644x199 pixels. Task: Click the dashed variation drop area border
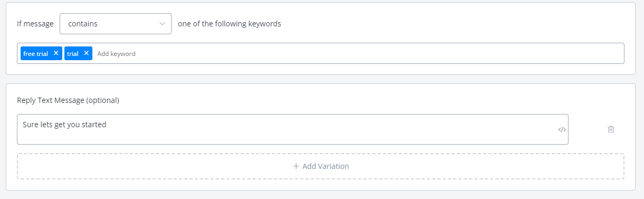(x=320, y=154)
